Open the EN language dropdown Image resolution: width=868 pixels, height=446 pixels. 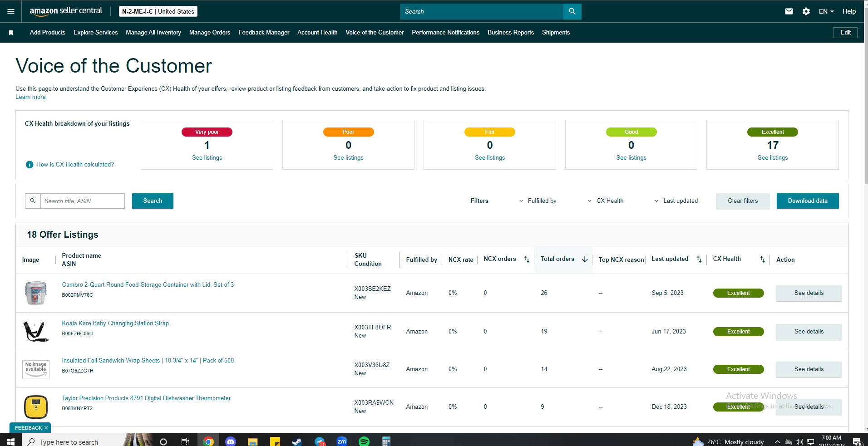tap(826, 11)
